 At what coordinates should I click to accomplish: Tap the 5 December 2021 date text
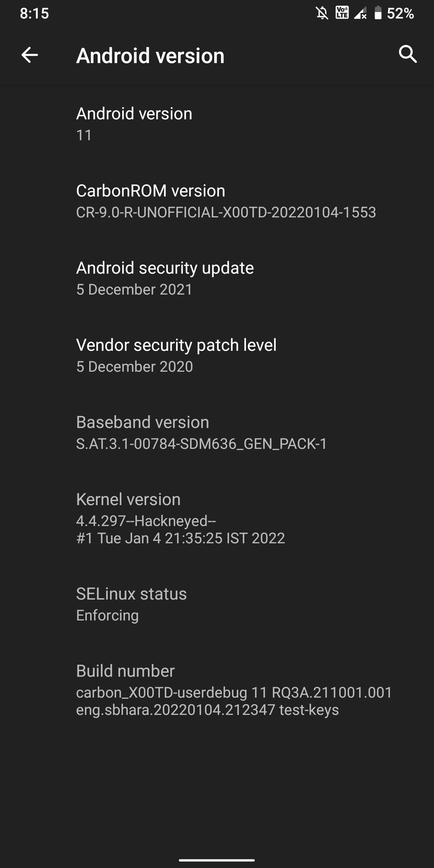pos(135,289)
